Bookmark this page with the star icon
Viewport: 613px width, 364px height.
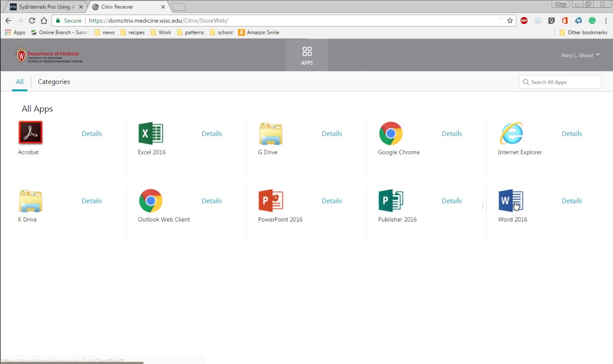(x=510, y=21)
